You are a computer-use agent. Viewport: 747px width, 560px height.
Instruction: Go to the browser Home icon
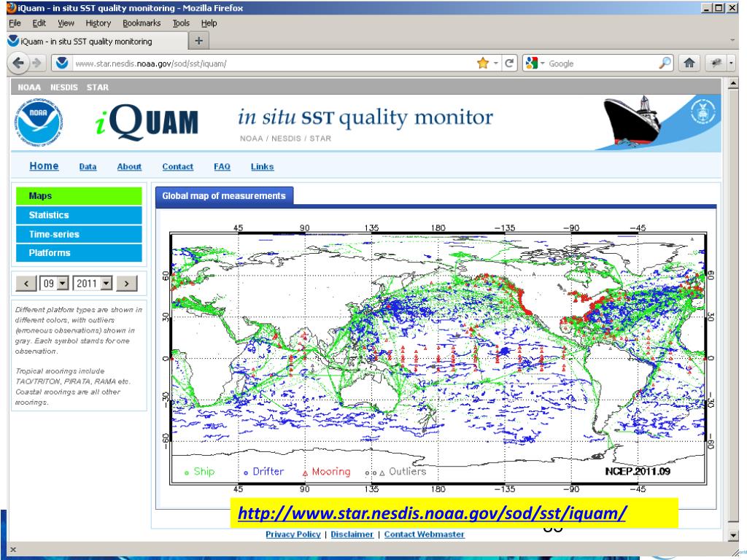[x=689, y=63]
